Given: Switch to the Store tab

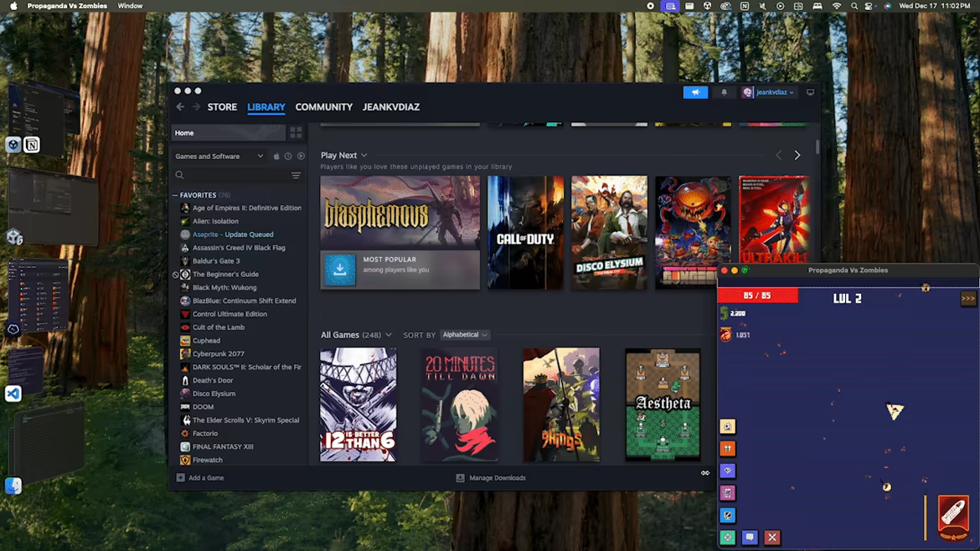Looking at the screenshot, I should click(222, 107).
